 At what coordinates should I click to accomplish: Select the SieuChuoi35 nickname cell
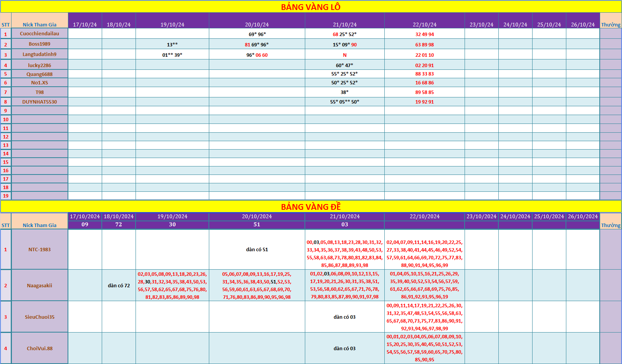coord(40,317)
